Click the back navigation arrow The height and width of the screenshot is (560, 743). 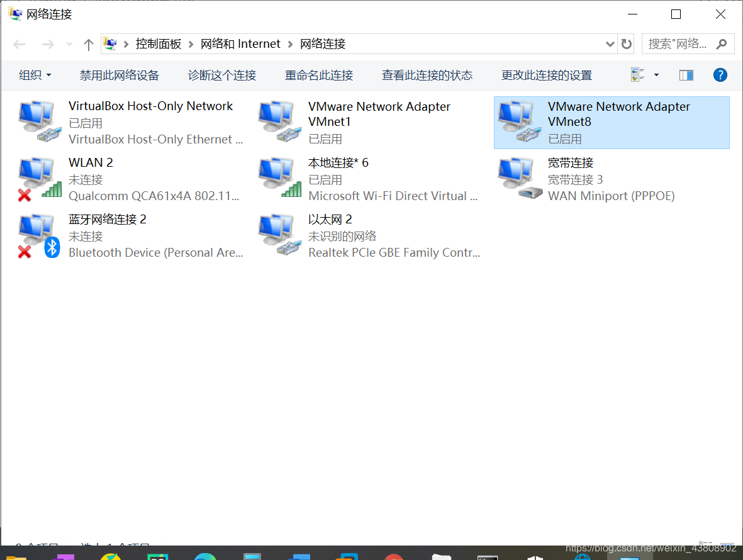pos(20,45)
